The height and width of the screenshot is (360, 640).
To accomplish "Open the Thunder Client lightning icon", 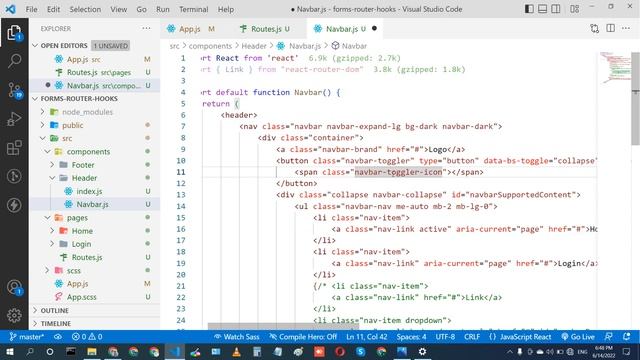I will 14,205.
